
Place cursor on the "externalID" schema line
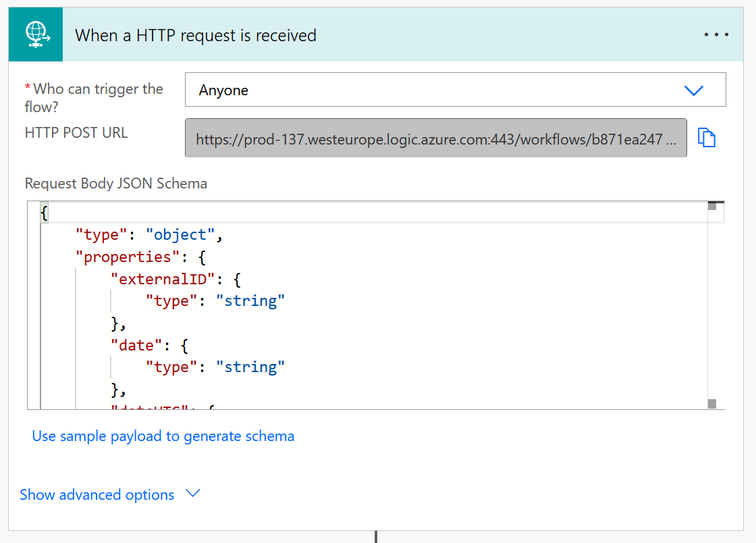[176, 279]
